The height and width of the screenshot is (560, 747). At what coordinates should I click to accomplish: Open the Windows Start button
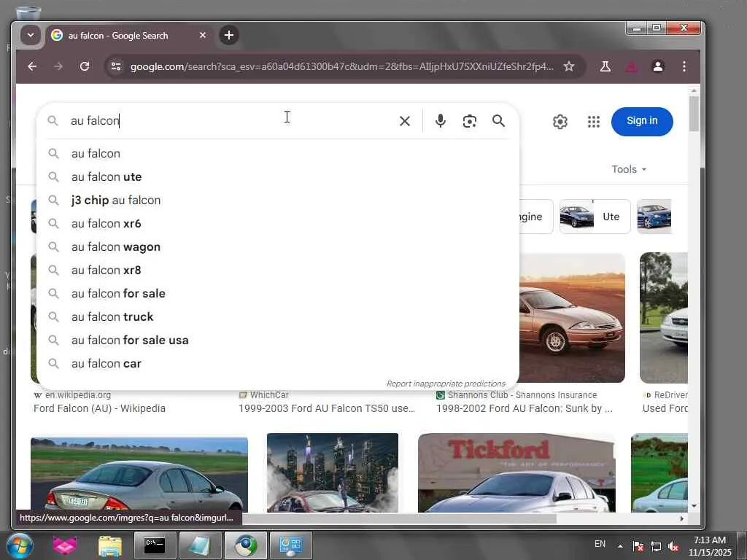[x=20, y=545]
